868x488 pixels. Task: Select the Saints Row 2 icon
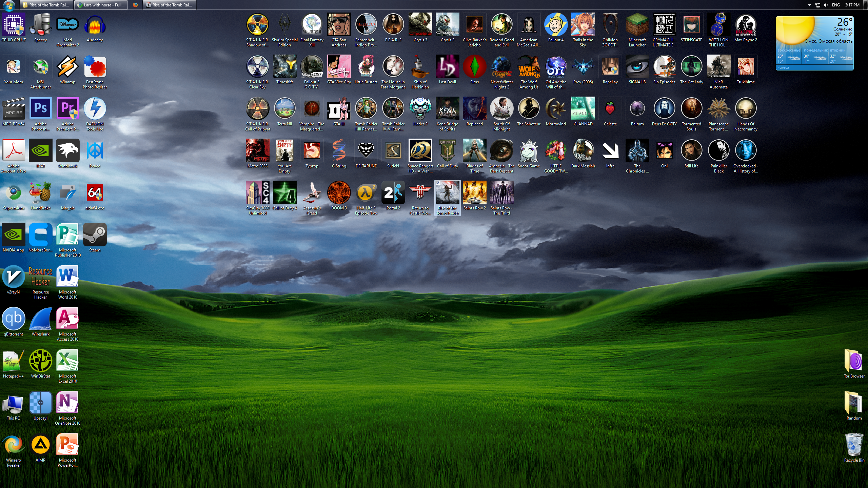click(475, 192)
